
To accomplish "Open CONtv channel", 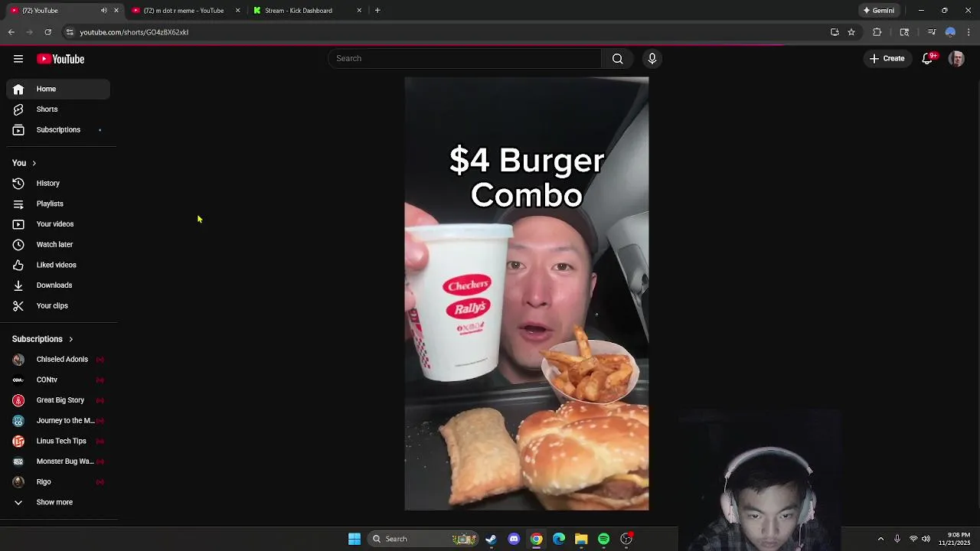I will pos(59,380).
